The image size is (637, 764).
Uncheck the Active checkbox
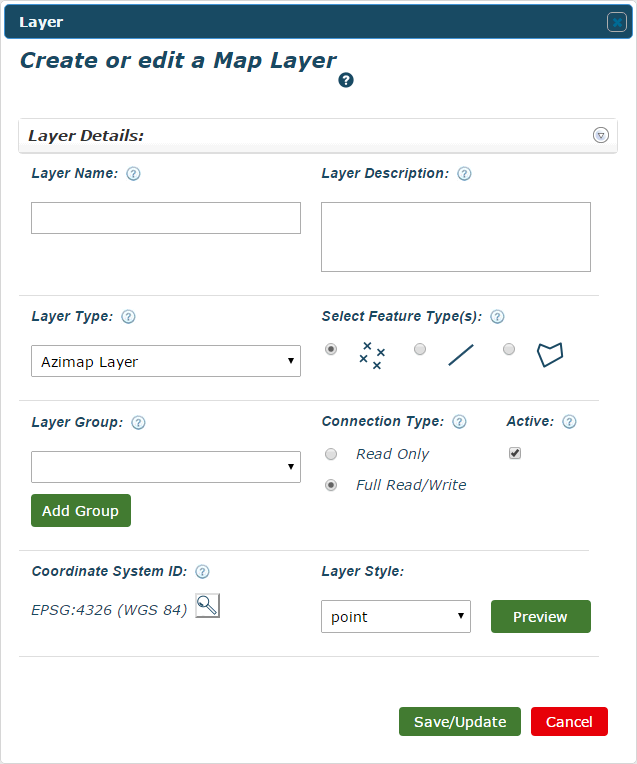click(515, 453)
